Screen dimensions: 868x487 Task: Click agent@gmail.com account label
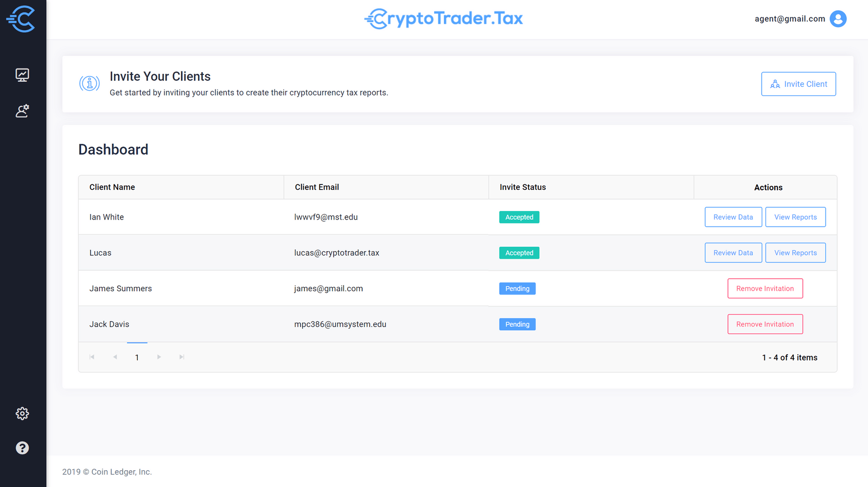tap(790, 19)
